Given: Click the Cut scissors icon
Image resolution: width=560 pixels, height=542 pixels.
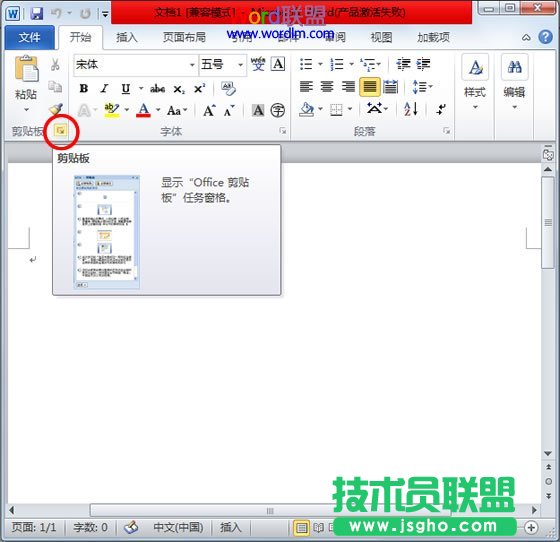Looking at the screenshot, I should (x=55, y=65).
